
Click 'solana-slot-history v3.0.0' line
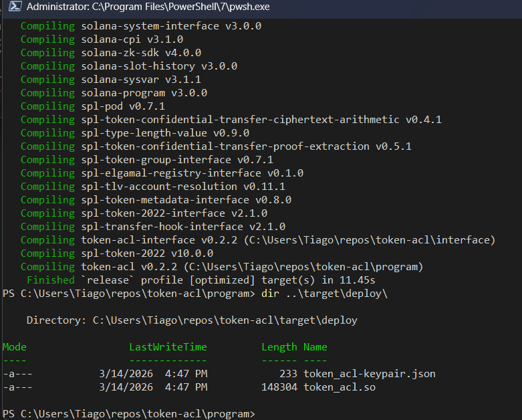tap(129, 66)
